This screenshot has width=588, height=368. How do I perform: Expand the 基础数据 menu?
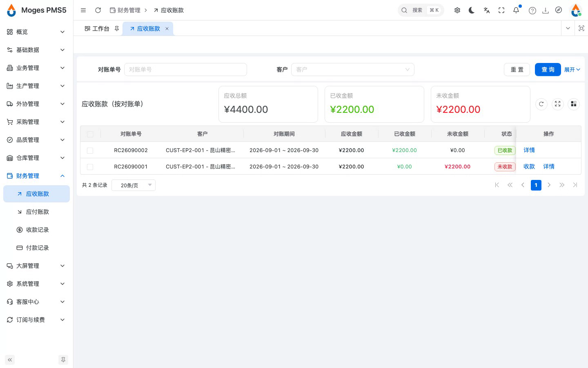[x=36, y=50]
